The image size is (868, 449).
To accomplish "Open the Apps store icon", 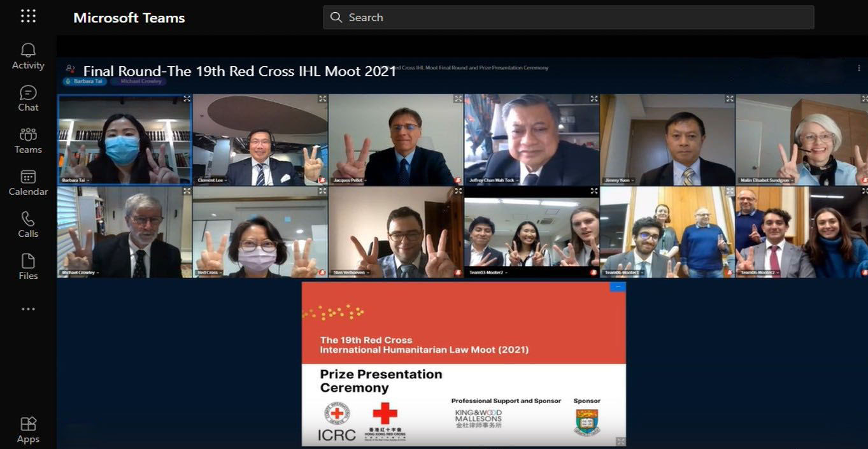I will pos(28,430).
